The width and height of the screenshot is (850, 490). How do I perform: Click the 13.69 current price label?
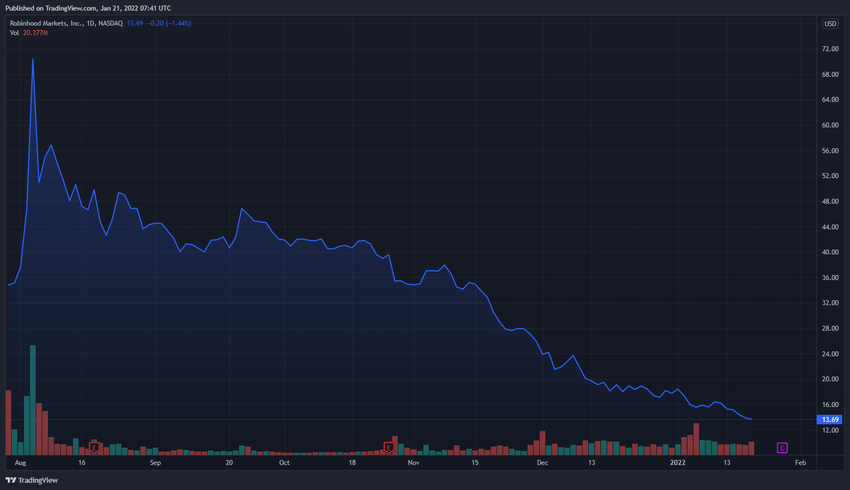pos(829,420)
